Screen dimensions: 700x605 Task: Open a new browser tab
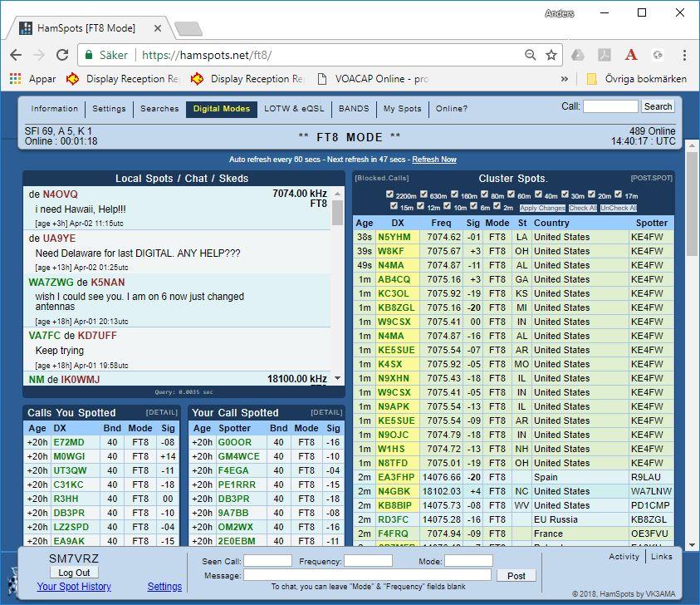pos(188,28)
